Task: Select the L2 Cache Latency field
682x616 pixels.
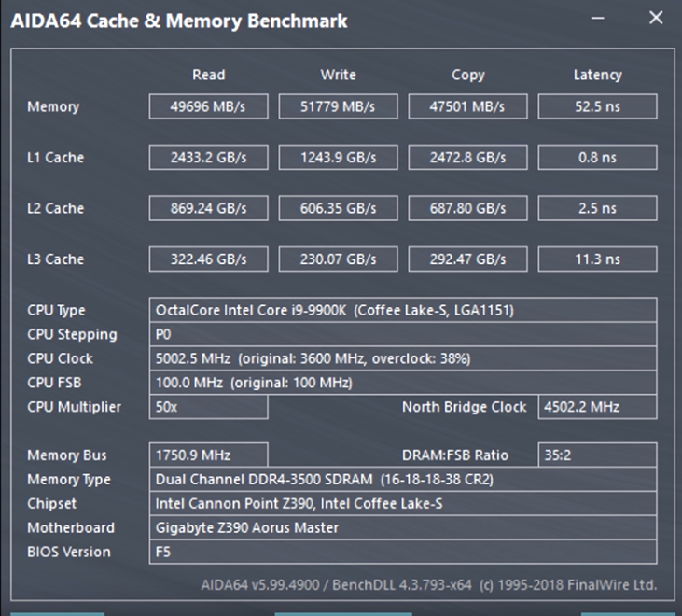Action: click(597, 208)
